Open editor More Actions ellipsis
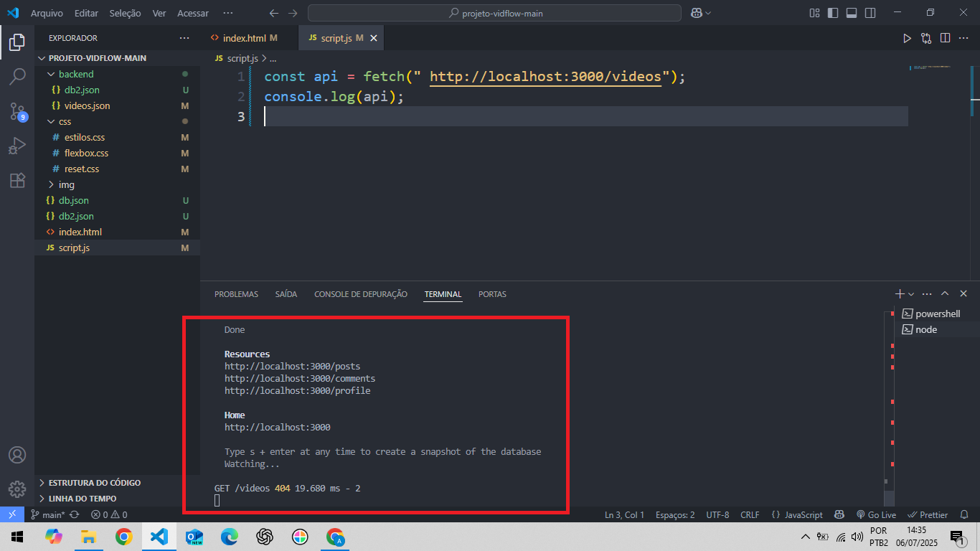Viewport: 980px width, 551px height. 964,38
